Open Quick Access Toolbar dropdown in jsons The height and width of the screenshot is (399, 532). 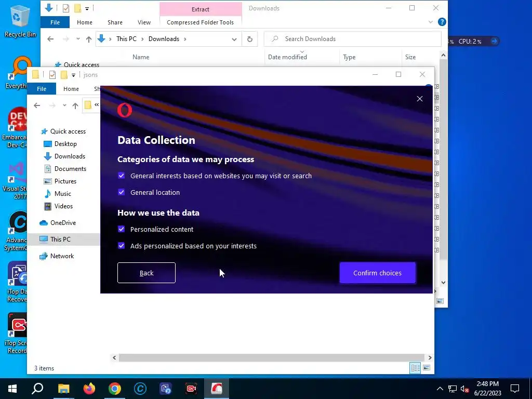pyautogui.click(x=73, y=75)
